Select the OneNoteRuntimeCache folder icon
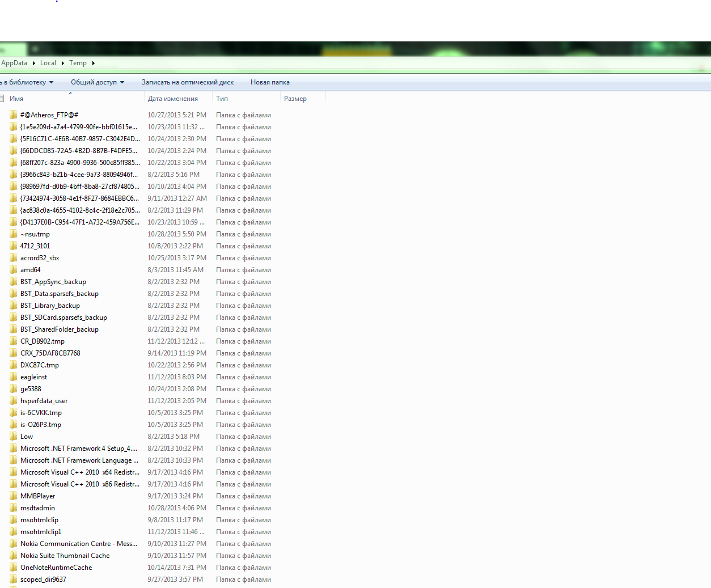This screenshot has width=711, height=588. pyautogui.click(x=13, y=568)
